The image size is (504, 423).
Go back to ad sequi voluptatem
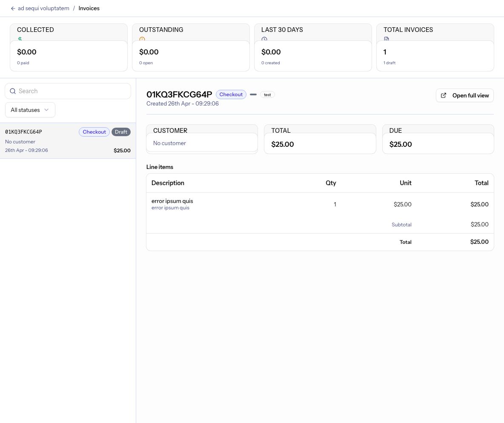click(43, 9)
